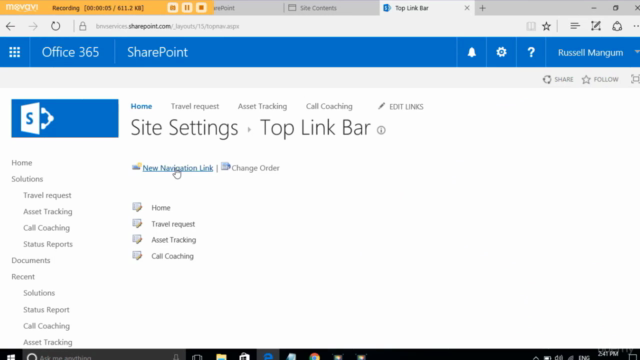Click the Office 365 header link

(70, 52)
